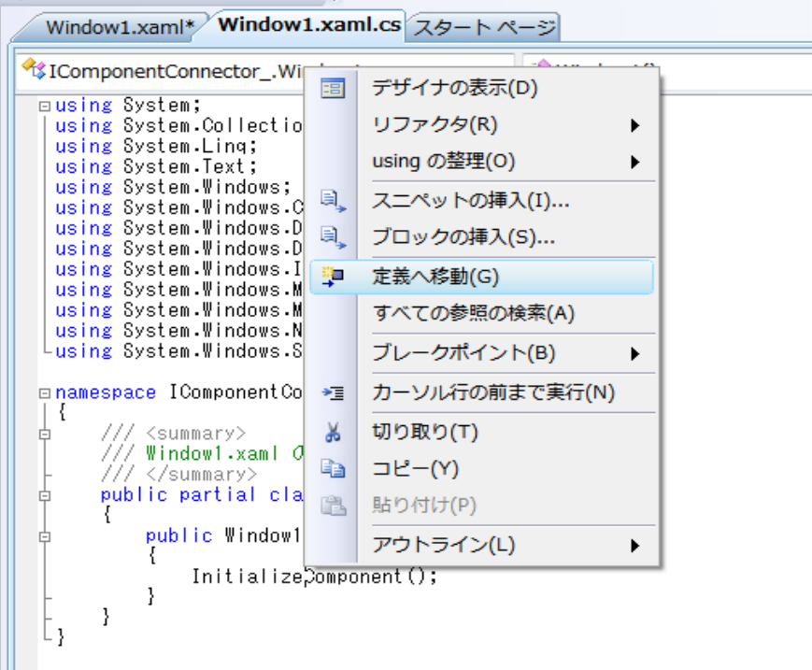Click the カーソル行の前まで実行 icon

pos(333,393)
